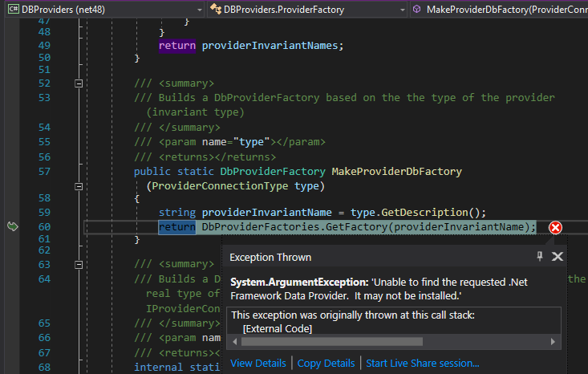Click GetDescription in line 59
588x374 pixels.
tap(425, 213)
